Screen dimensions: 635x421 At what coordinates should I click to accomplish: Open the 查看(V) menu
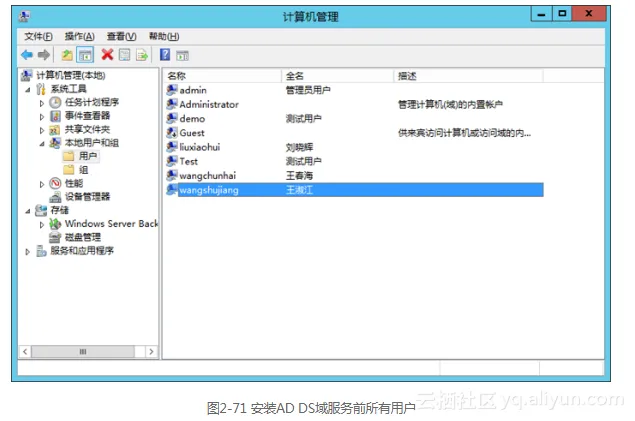point(121,36)
